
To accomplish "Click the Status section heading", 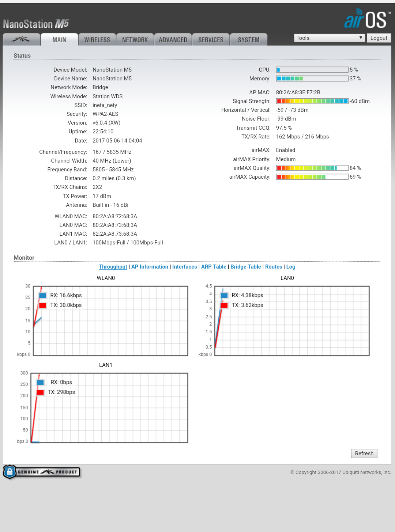I will pyautogui.click(x=22, y=56).
